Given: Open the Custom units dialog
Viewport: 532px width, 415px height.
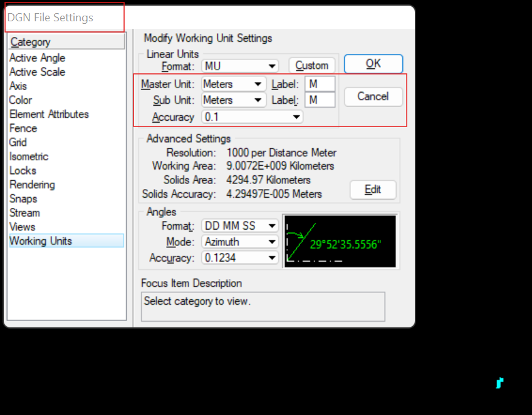Looking at the screenshot, I should click(311, 64).
